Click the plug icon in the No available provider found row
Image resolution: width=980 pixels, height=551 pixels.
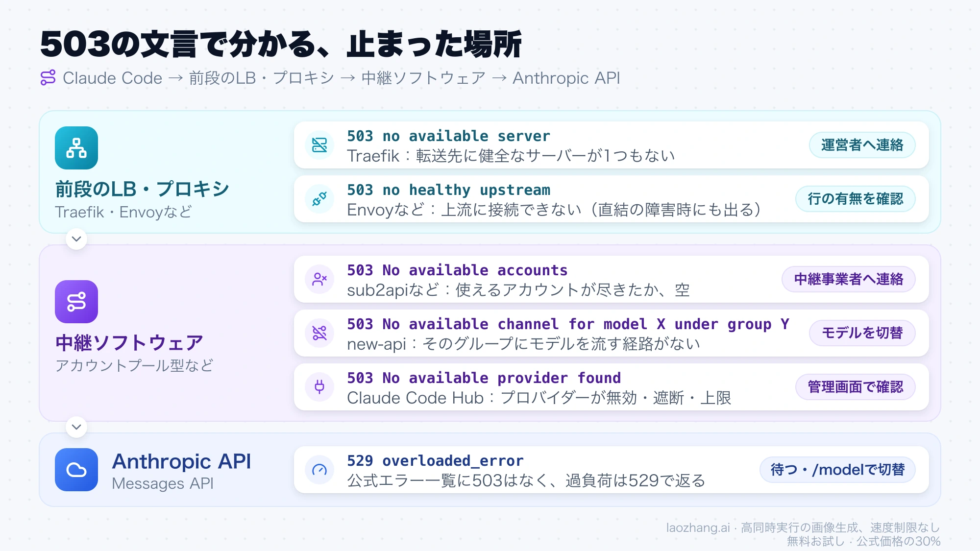pos(319,387)
